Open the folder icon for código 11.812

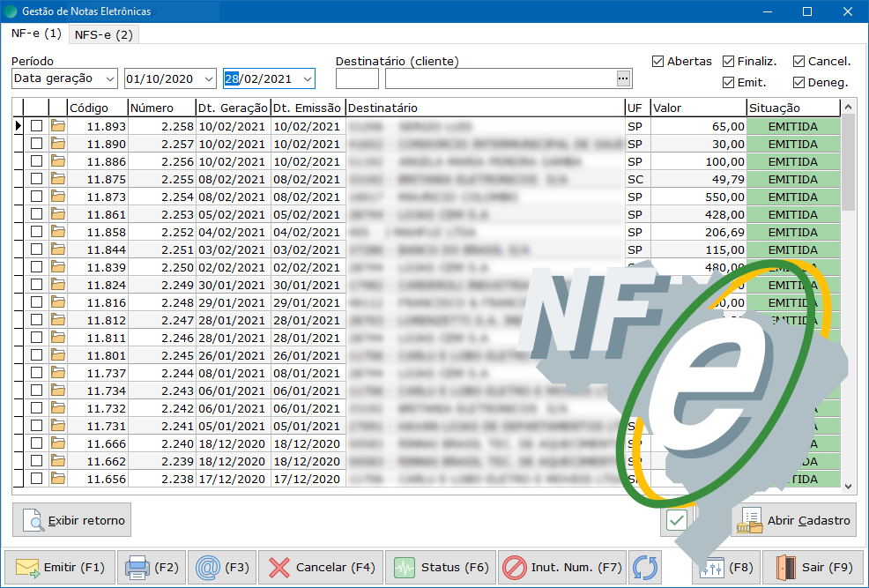click(x=58, y=320)
